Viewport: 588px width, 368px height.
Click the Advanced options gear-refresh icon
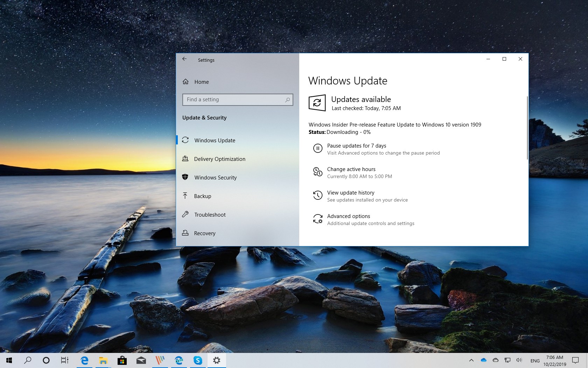click(x=318, y=219)
